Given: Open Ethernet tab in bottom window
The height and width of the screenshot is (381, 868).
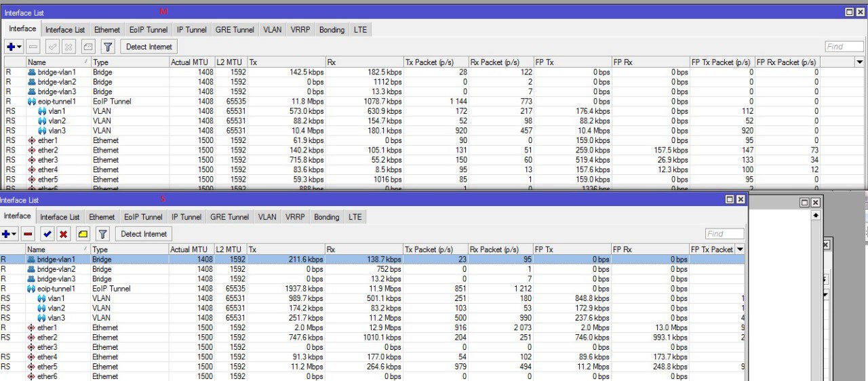Looking at the screenshot, I should coord(102,217).
